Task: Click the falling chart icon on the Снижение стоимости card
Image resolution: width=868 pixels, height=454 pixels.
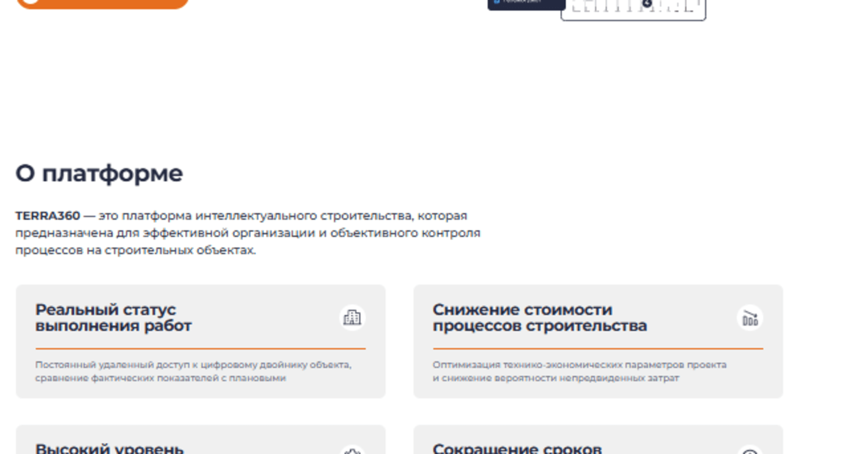Action: (x=750, y=317)
